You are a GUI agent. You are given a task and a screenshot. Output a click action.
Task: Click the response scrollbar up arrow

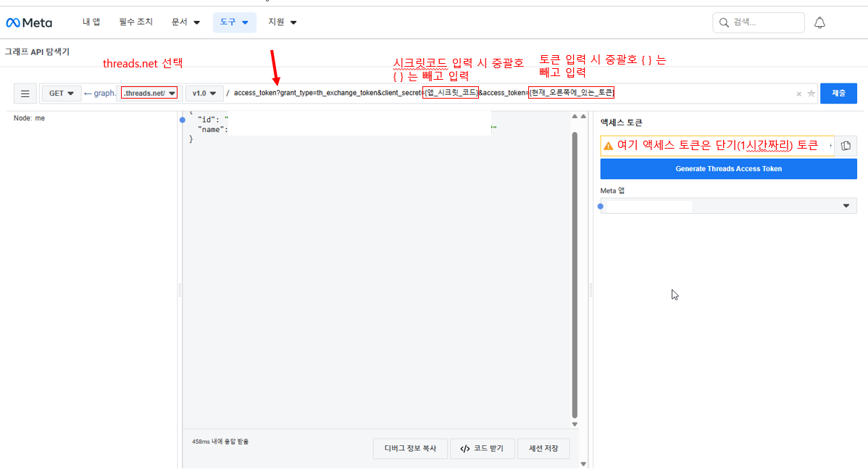575,116
